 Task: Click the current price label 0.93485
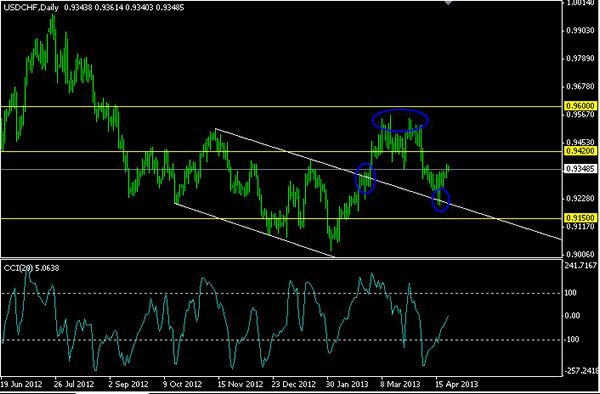click(x=581, y=169)
